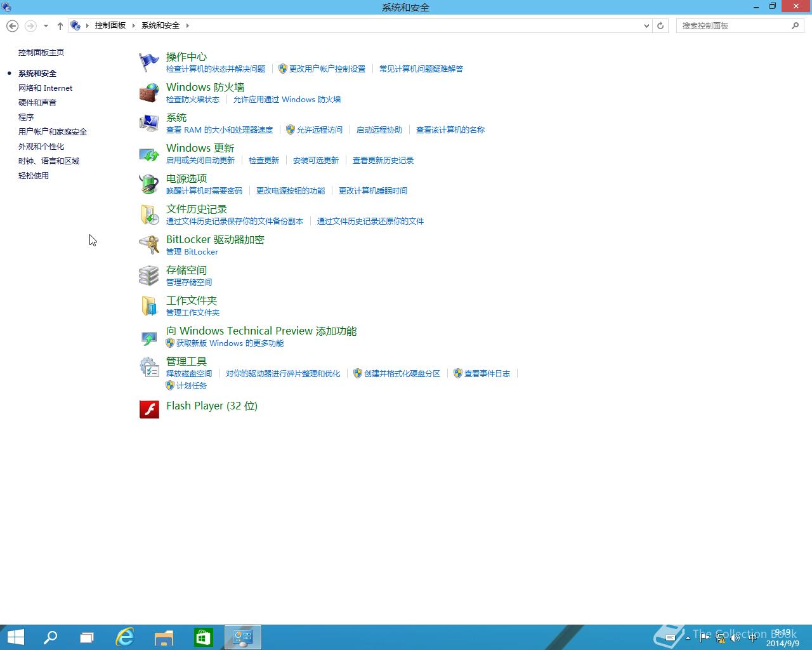
Task: Open Task View on the taskbar
Action: [x=87, y=637]
